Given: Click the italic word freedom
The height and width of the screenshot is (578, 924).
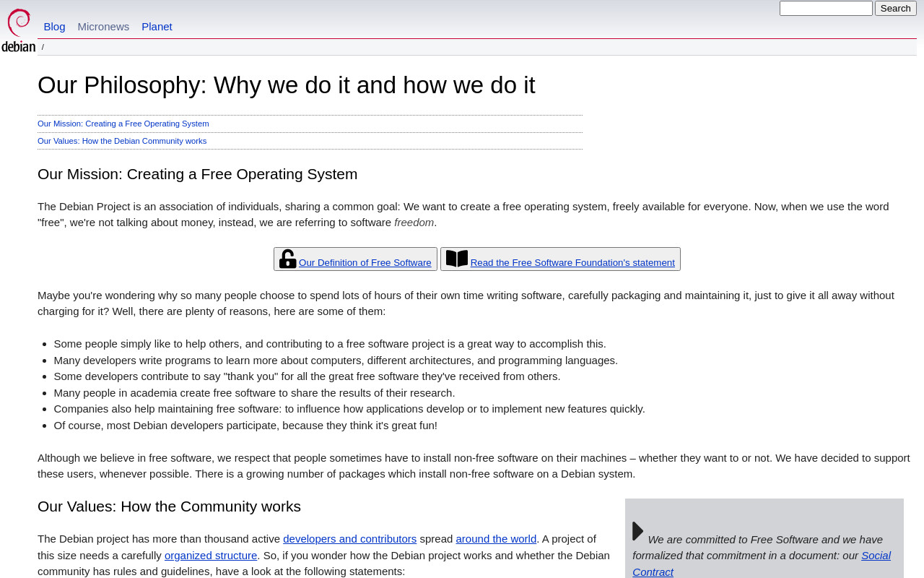Looking at the screenshot, I should [414, 223].
